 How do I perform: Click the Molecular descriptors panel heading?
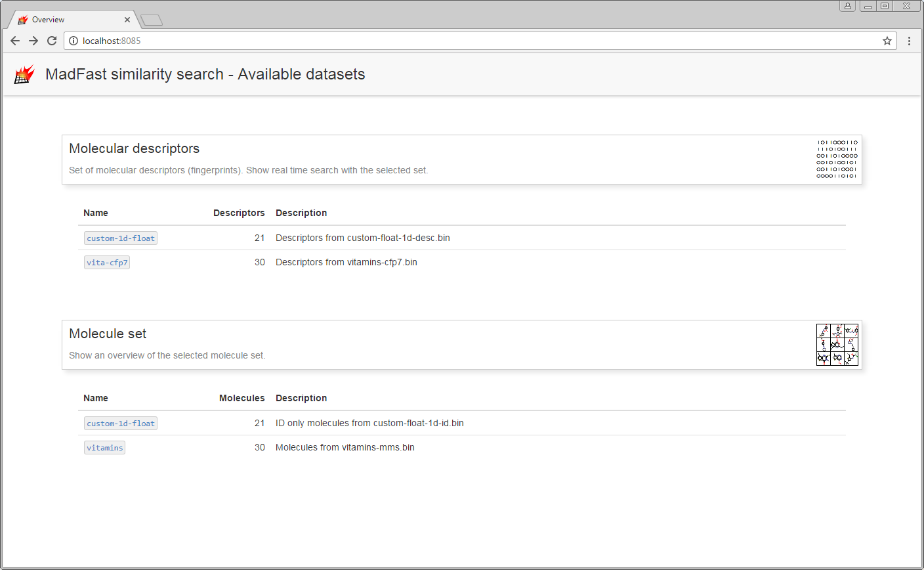pos(134,148)
